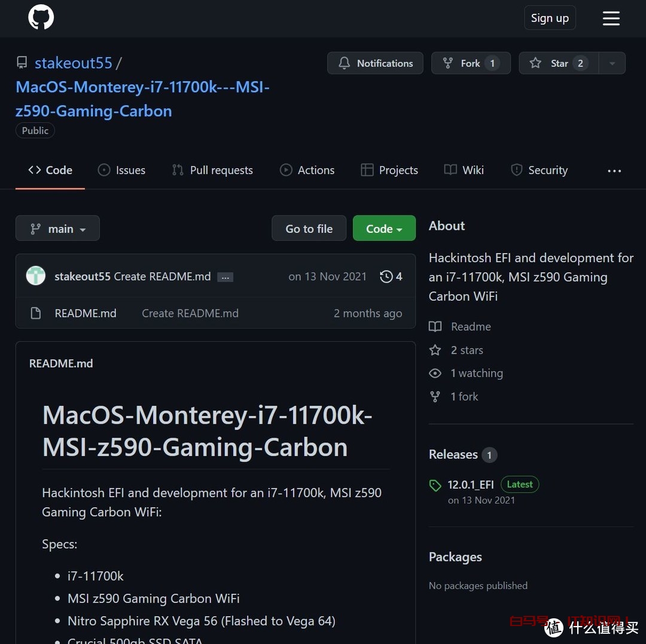Open the 2 stars link in About

pyautogui.click(x=467, y=350)
